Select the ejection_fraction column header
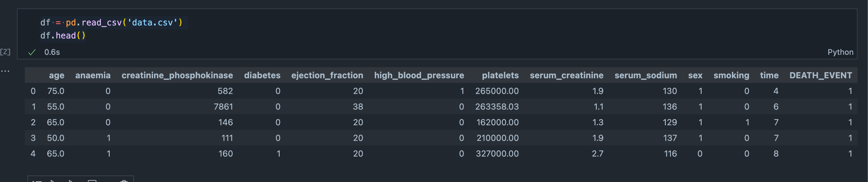The height and width of the screenshot is (182, 868). pyautogui.click(x=327, y=75)
